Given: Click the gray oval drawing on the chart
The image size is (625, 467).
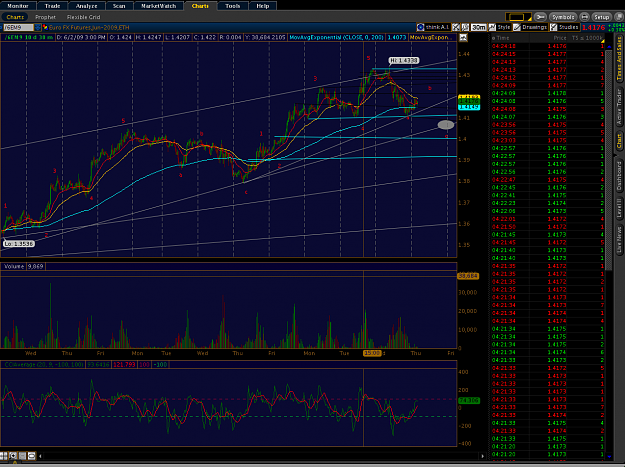Looking at the screenshot, I should coord(446,125).
